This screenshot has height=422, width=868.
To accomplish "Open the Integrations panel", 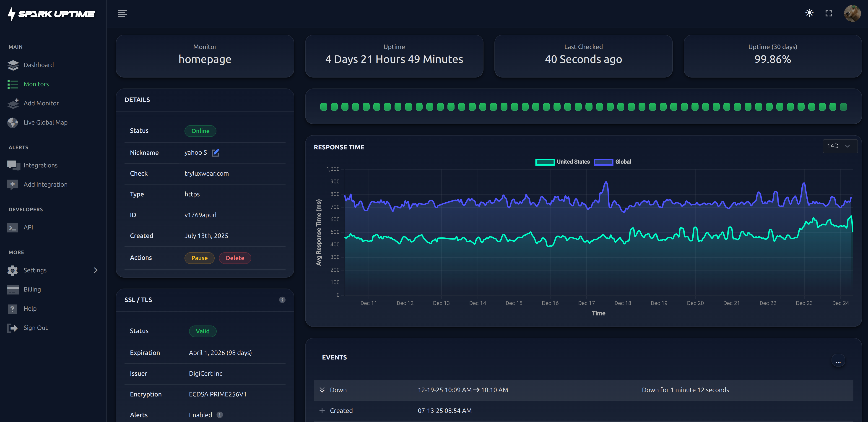I will tap(40, 165).
